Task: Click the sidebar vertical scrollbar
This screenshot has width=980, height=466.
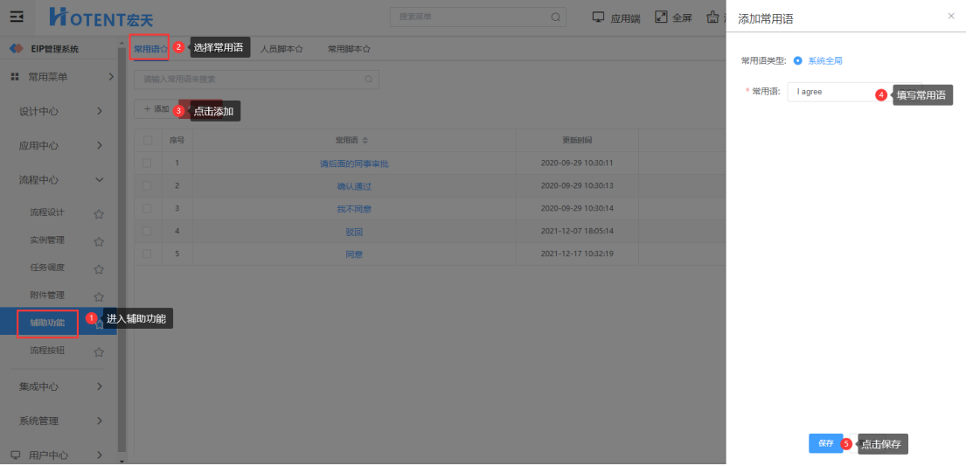Action: [x=122, y=262]
